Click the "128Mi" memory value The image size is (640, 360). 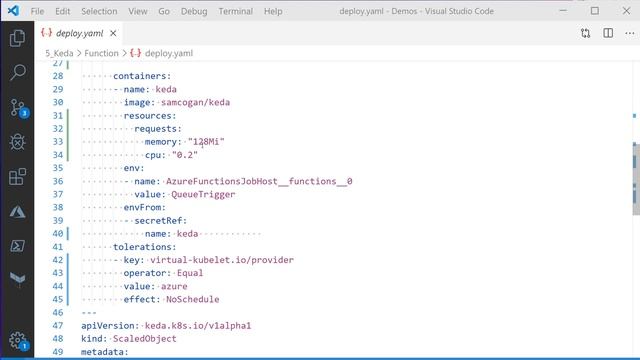[206, 142]
